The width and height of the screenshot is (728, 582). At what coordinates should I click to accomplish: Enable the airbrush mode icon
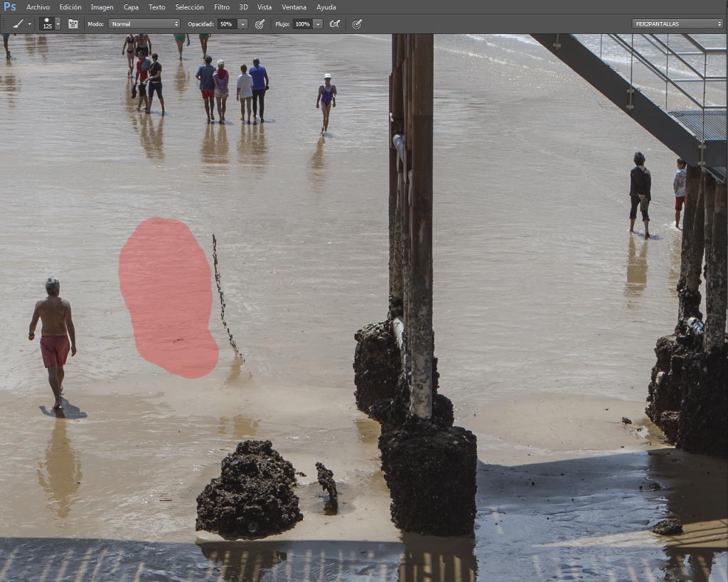(x=334, y=23)
